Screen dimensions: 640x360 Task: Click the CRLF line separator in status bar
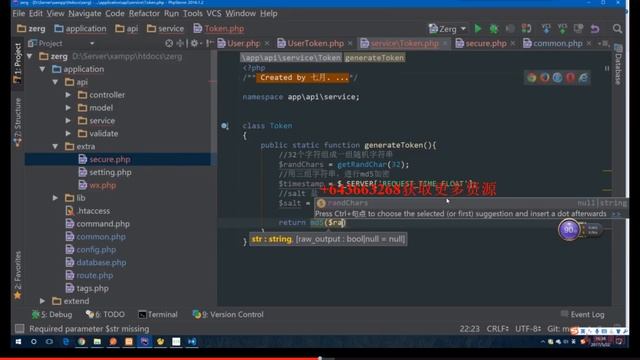pos(498,329)
